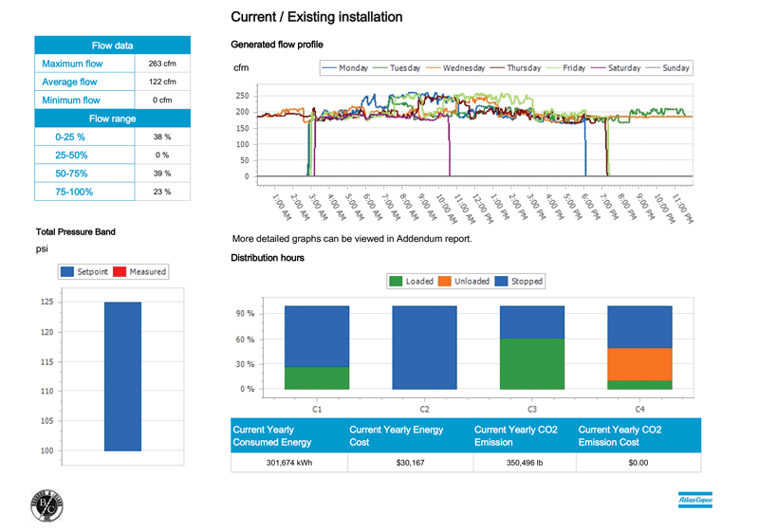Click the $0.00 emission cost value
This screenshot has height=532, width=759.
tap(639, 463)
